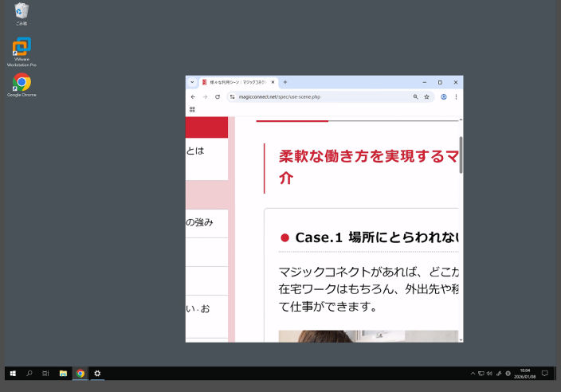Open the Chrome three-dot menu
This screenshot has height=392, width=561.
456,96
